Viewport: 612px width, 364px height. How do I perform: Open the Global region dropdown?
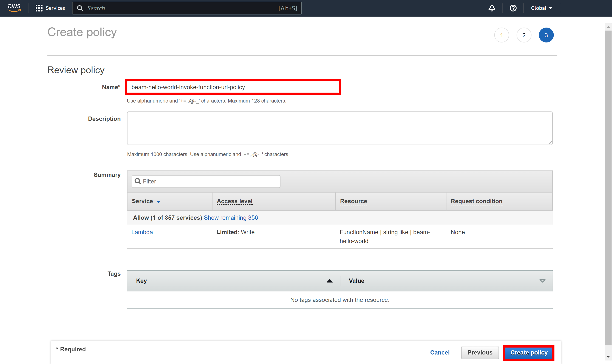point(541,8)
